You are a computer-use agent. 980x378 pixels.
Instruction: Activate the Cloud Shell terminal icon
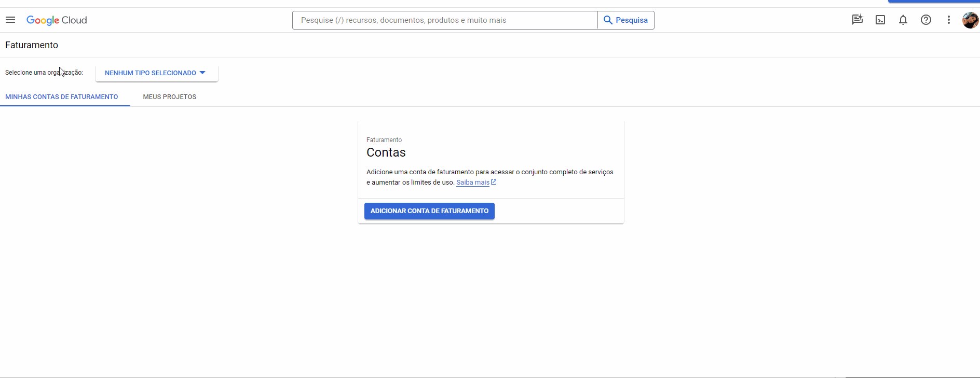[x=880, y=20]
